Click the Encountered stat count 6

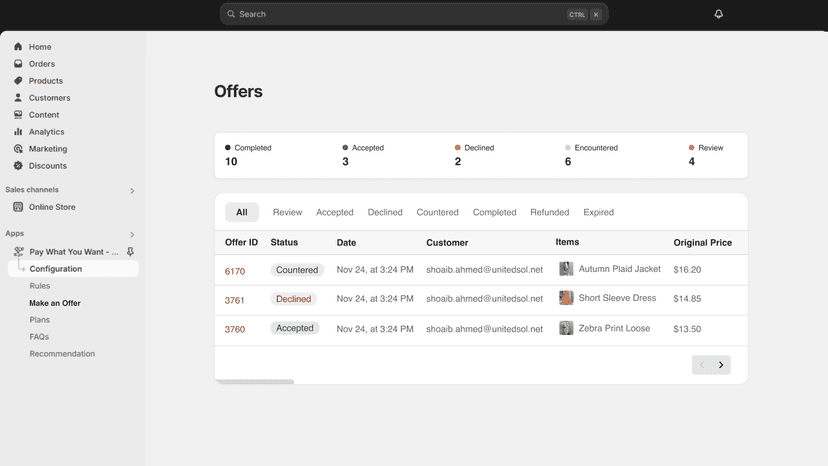tap(568, 162)
